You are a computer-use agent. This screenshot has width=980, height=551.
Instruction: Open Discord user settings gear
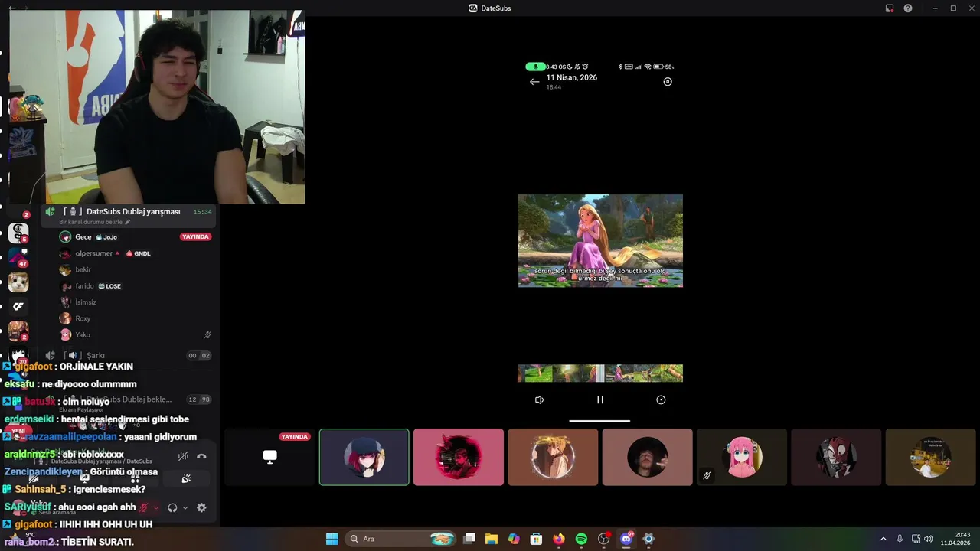tap(201, 507)
